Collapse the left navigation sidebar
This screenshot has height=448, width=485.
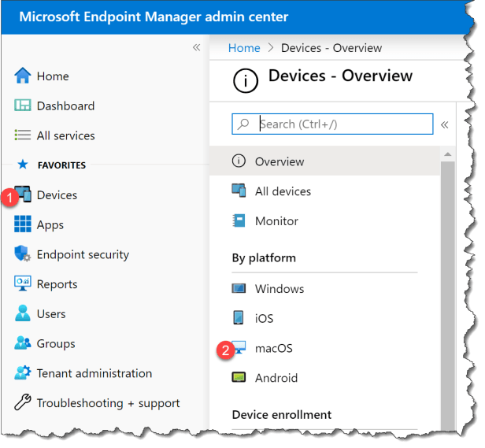[196, 47]
